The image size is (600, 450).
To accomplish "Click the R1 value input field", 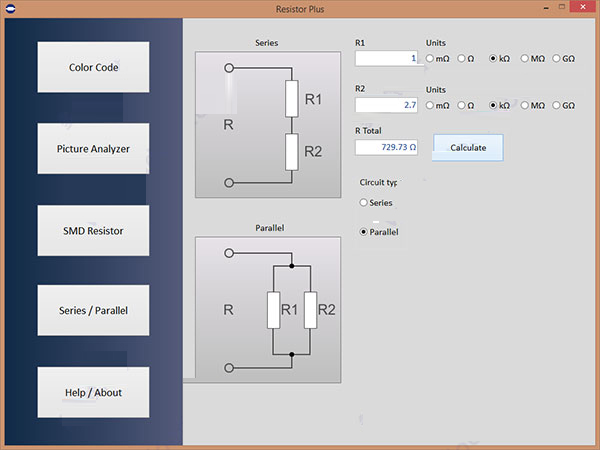I will tap(386, 59).
